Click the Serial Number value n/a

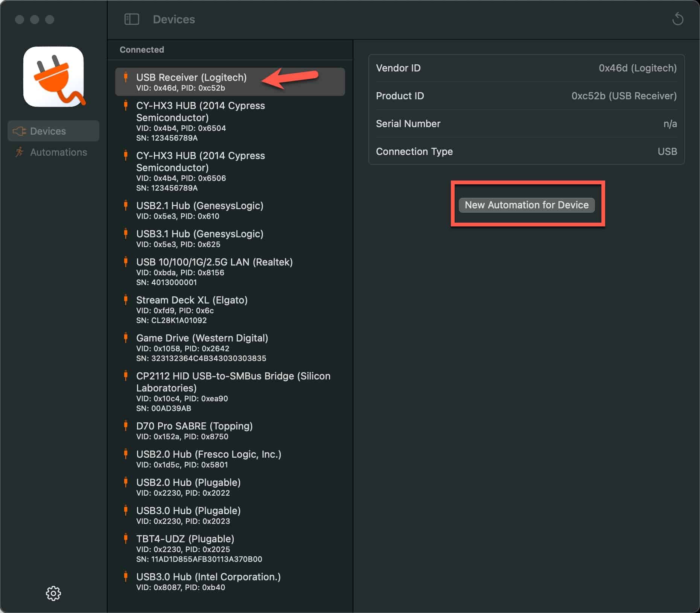(x=670, y=124)
